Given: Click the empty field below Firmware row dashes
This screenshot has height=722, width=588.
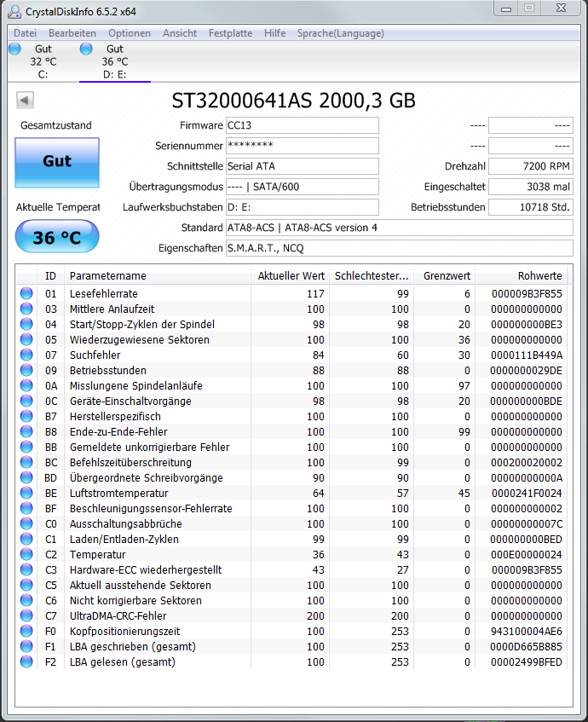Looking at the screenshot, I should pos(530,146).
